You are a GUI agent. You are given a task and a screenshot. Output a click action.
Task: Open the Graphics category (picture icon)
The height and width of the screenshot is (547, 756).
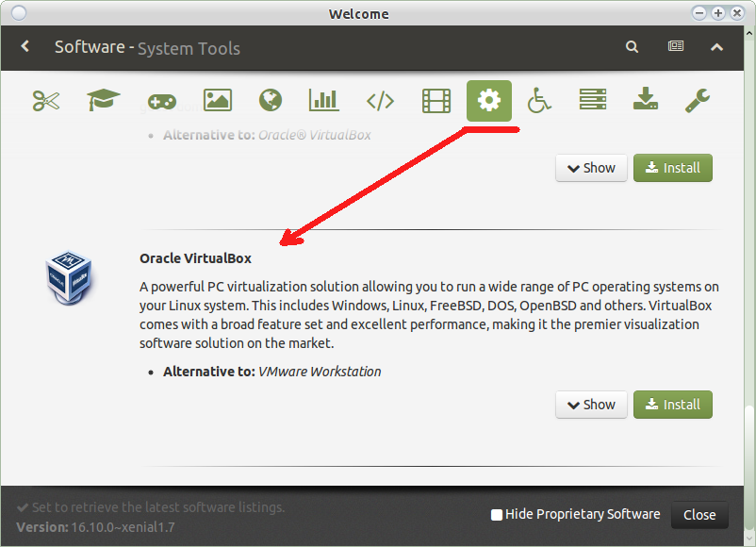[218, 100]
